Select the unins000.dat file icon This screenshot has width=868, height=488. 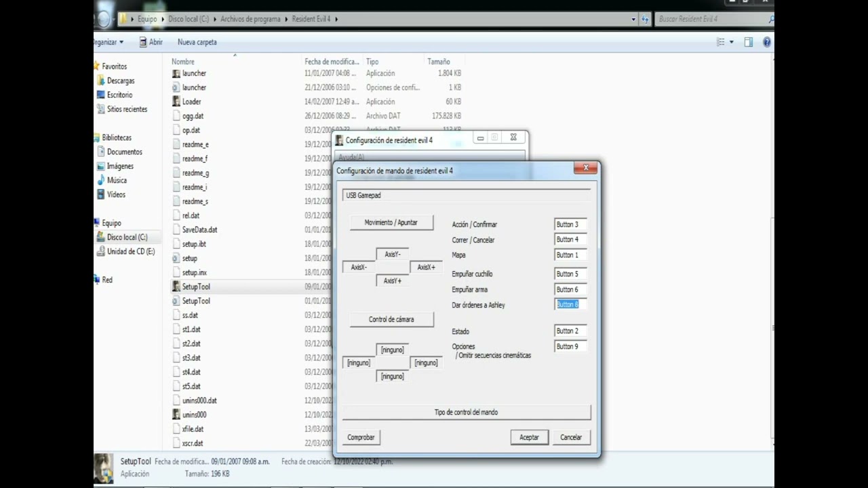point(176,401)
